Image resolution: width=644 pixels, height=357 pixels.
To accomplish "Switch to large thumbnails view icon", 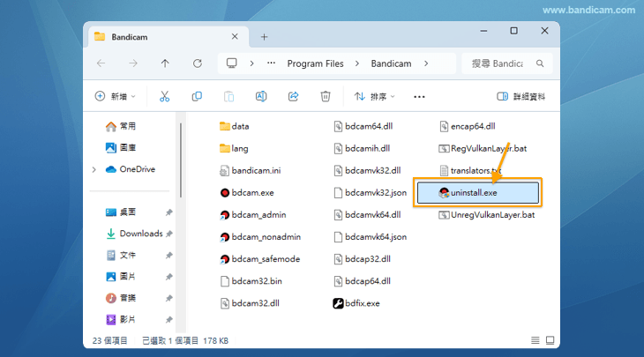I will pos(550,340).
